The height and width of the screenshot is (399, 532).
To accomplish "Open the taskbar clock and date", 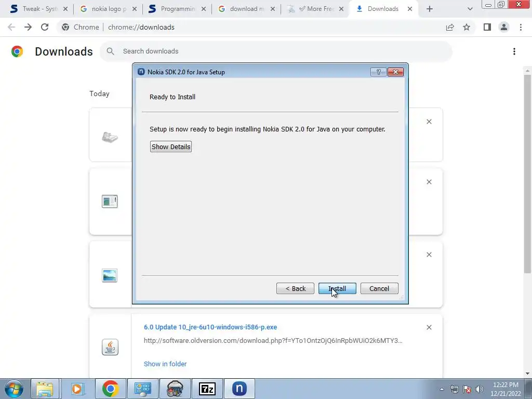I will 506,389.
